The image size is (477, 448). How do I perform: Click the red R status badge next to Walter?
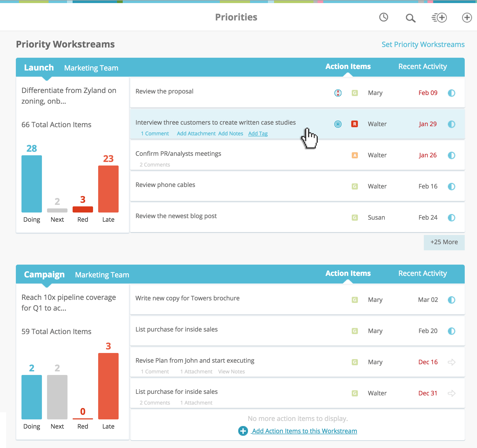354,124
